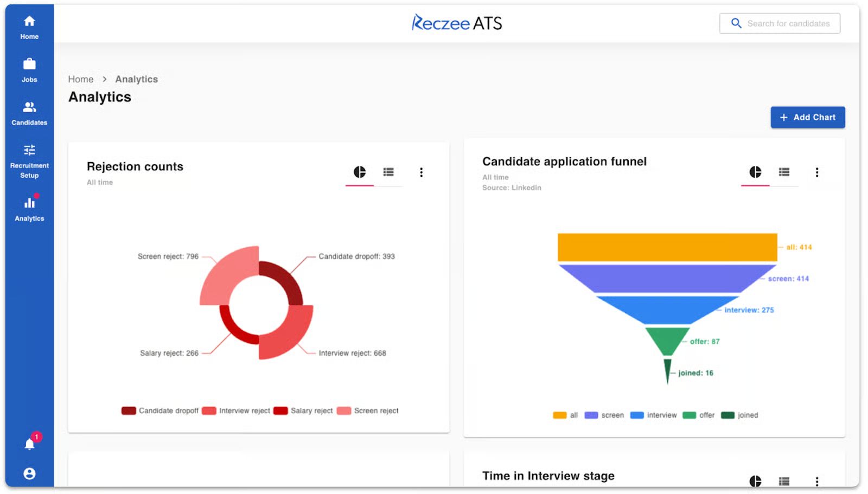Go to Home in the sidebar
868x494 pixels.
(29, 28)
